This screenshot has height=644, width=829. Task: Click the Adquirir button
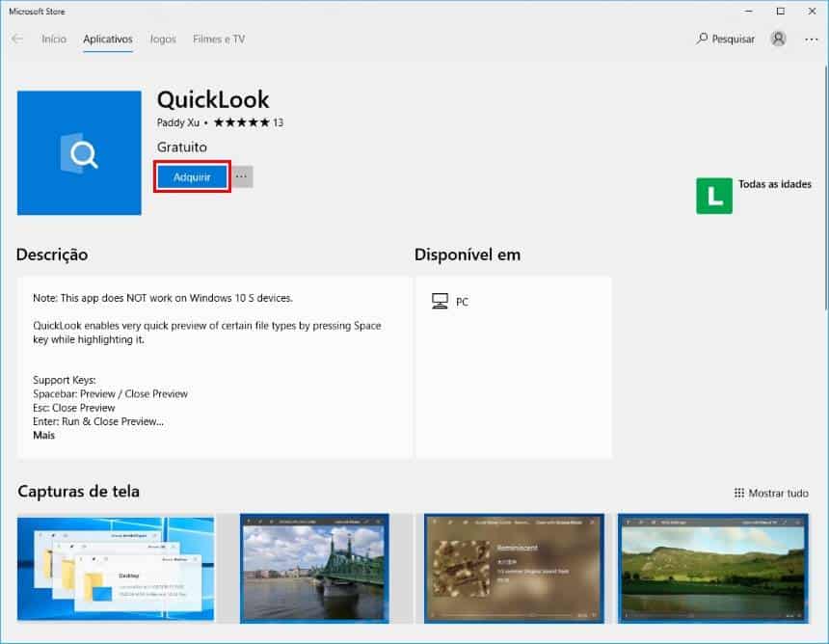click(x=192, y=176)
